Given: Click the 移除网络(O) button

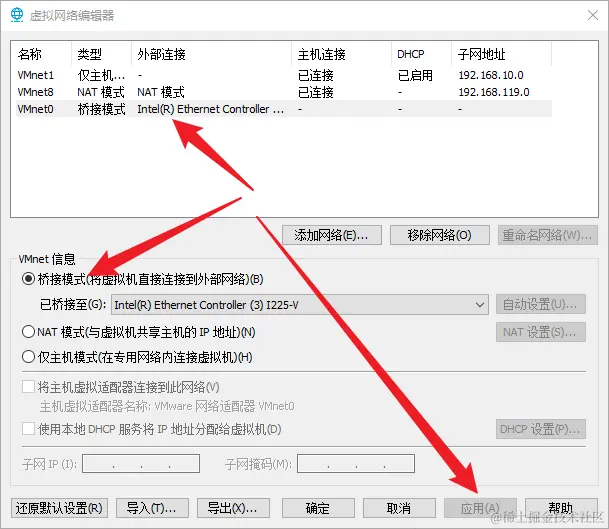Looking at the screenshot, I should click(440, 235).
